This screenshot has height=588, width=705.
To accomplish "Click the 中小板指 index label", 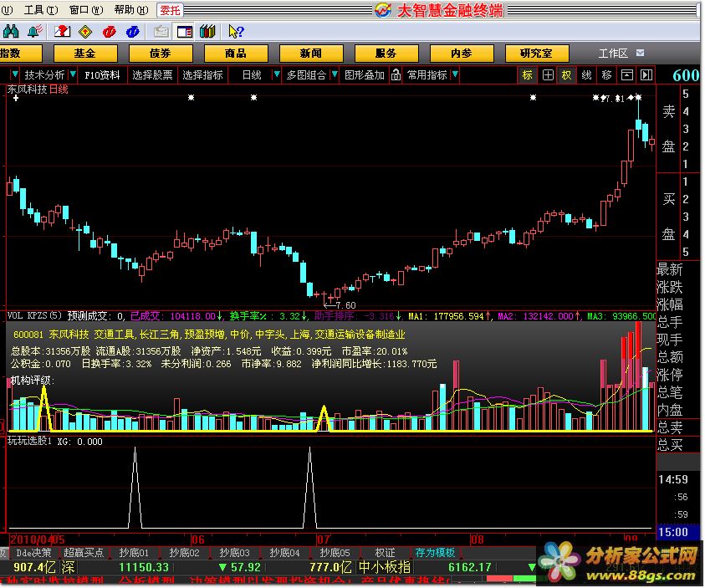I will [385, 567].
